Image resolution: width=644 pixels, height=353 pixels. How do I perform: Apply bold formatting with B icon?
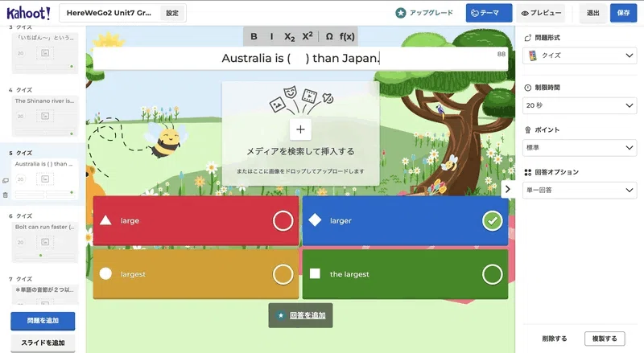pos(254,36)
